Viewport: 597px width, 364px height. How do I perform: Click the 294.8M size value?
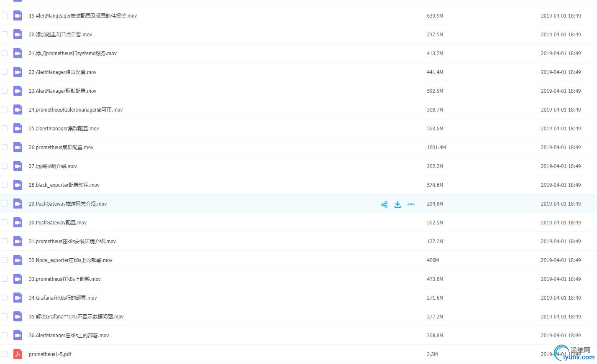(x=435, y=204)
